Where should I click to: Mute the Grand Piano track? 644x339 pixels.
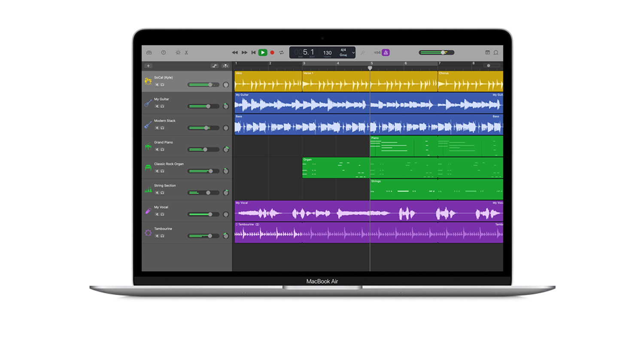tap(157, 149)
